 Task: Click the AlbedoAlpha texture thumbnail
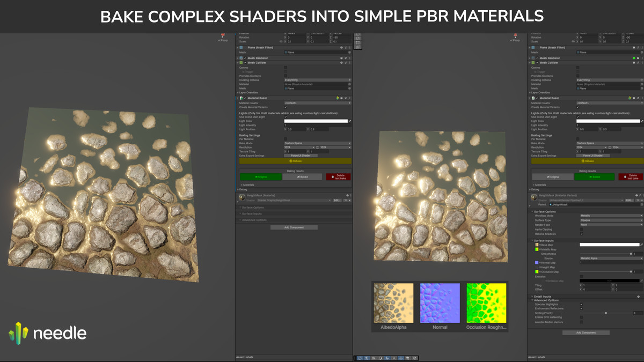[x=393, y=304]
